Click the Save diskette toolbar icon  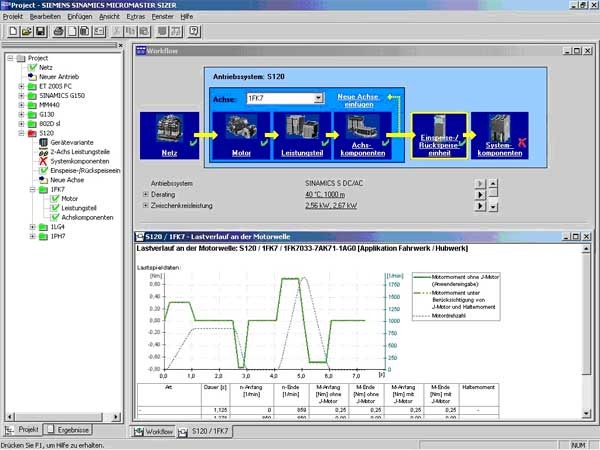[x=39, y=32]
